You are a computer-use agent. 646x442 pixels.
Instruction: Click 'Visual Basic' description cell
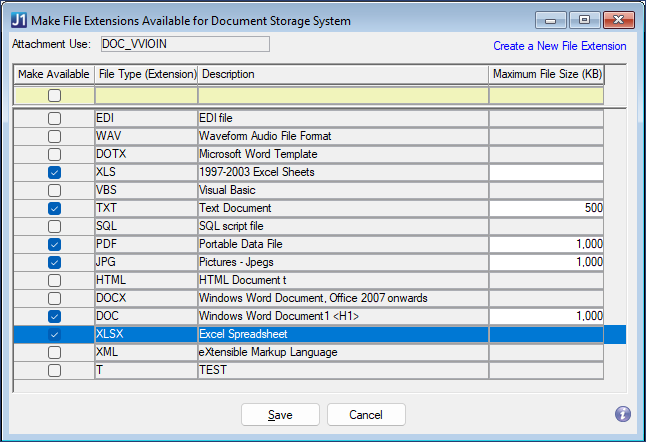[343, 190]
